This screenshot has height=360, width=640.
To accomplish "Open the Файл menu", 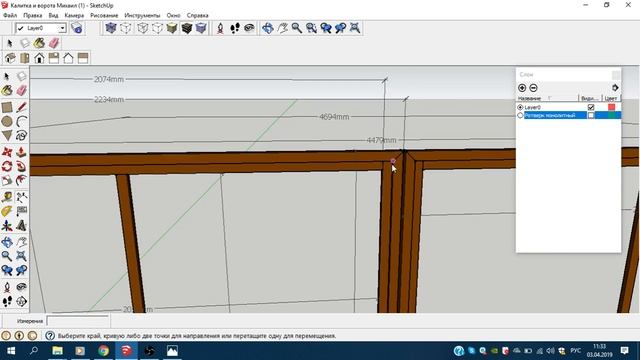I will click(x=10, y=16).
